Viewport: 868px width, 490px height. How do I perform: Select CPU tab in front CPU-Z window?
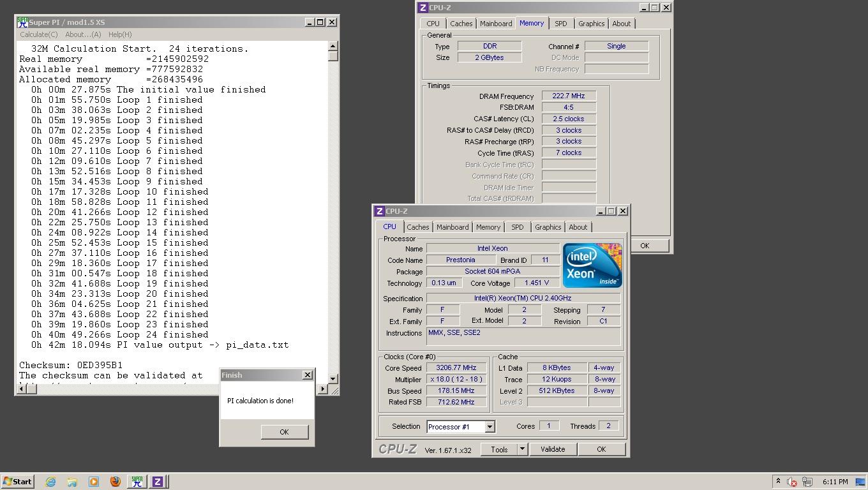coord(389,226)
